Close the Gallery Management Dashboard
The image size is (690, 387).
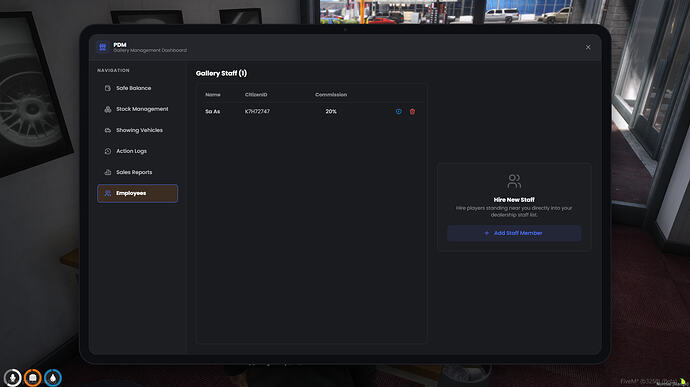588,47
